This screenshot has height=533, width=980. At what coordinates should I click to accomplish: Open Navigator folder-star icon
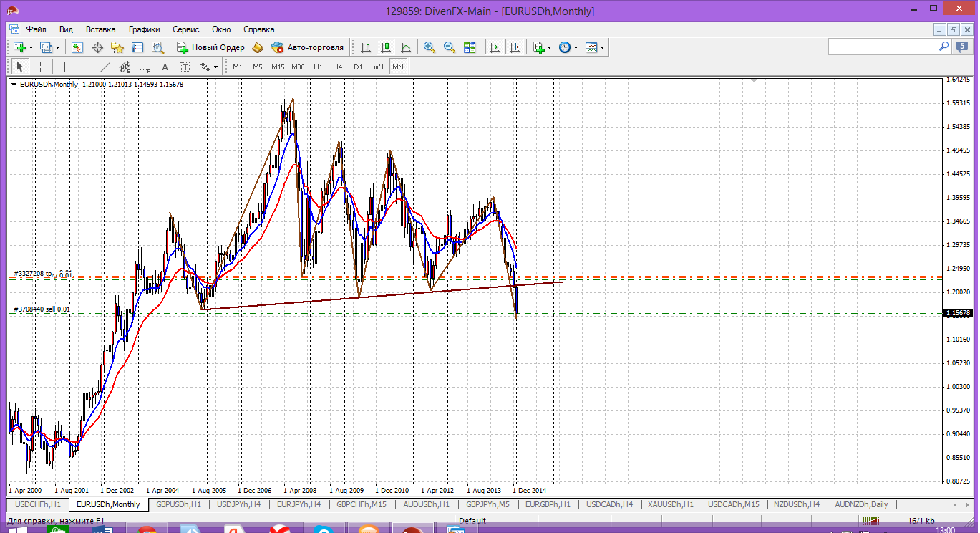117,47
